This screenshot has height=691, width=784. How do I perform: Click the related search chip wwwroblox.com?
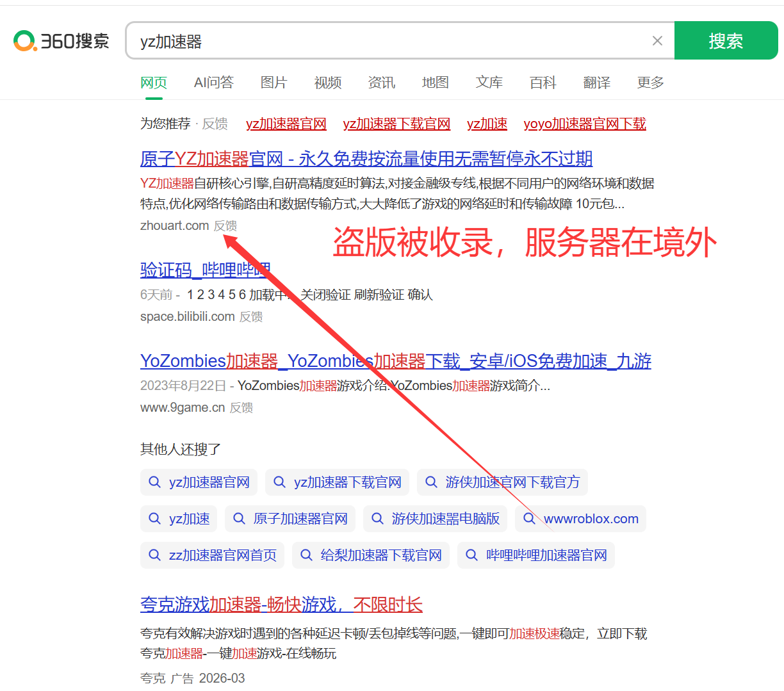tap(580, 519)
